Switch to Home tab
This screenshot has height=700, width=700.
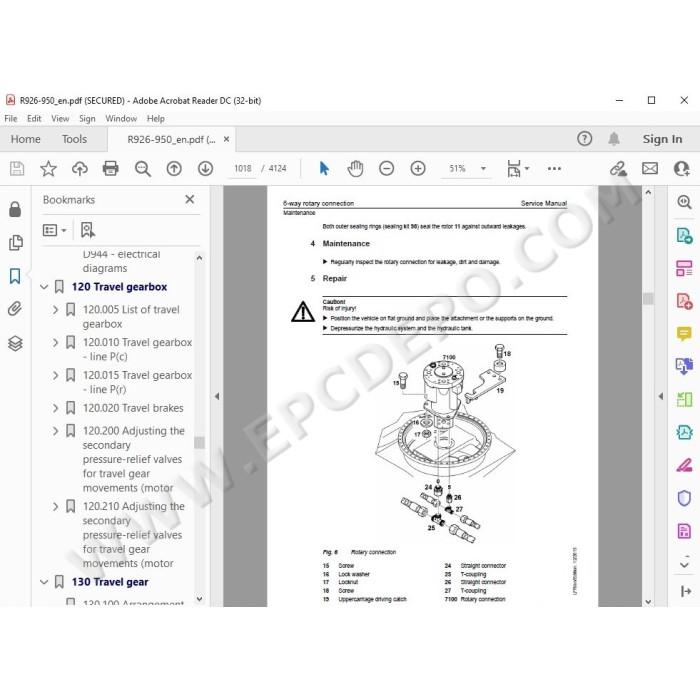(25, 139)
